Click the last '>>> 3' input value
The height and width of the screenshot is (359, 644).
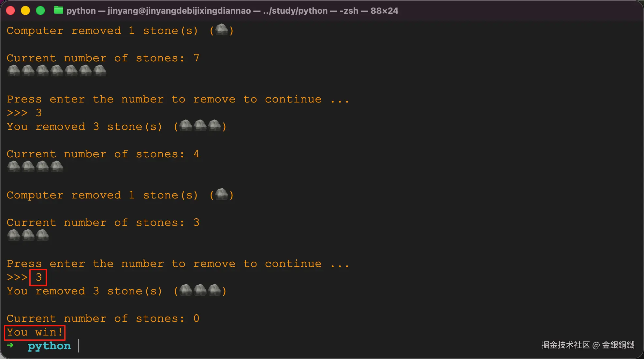pyautogui.click(x=38, y=277)
